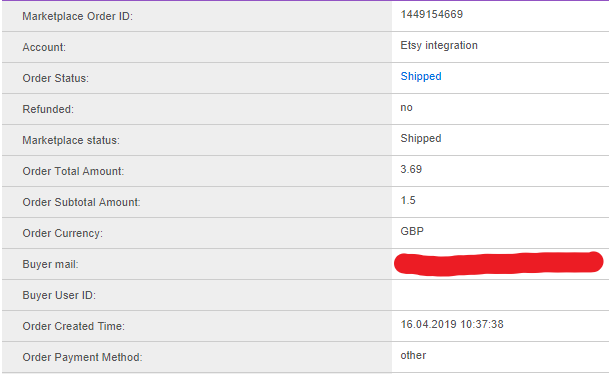The image size is (609, 374).
Task: Click the Order Total Amount 3.69
Action: [x=411, y=169]
